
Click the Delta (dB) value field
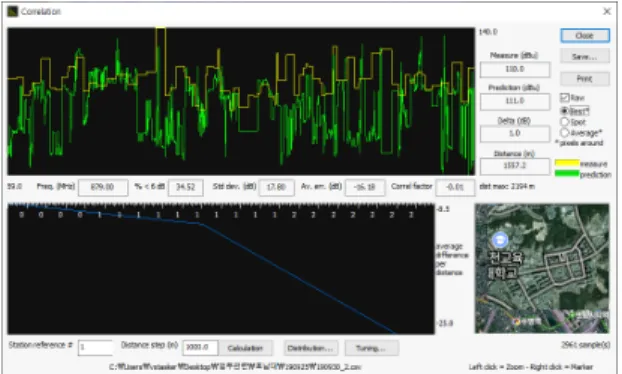click(x=515, y=134)
